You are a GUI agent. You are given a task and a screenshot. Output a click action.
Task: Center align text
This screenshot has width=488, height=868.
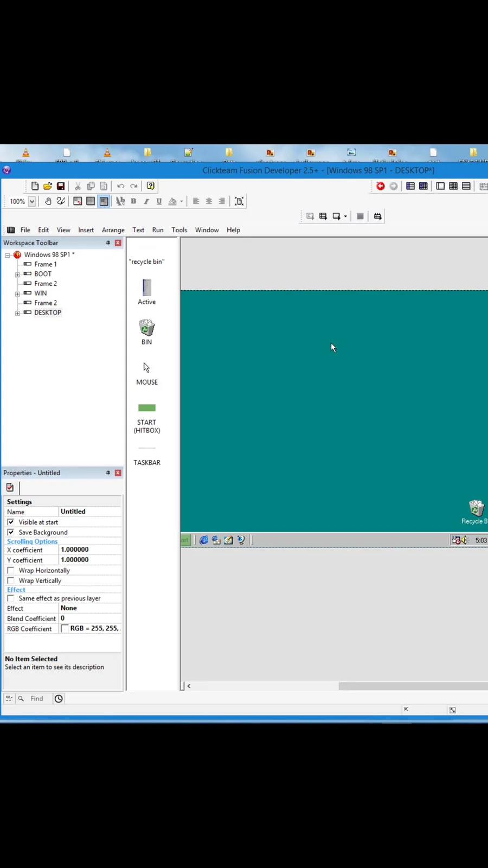[x=209, y=201]
